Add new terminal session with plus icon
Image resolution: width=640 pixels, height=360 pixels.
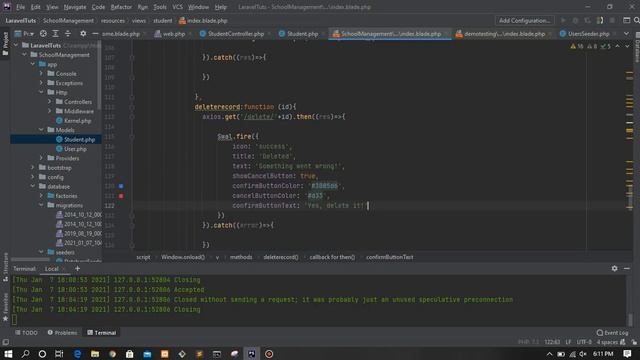point(78,269)
